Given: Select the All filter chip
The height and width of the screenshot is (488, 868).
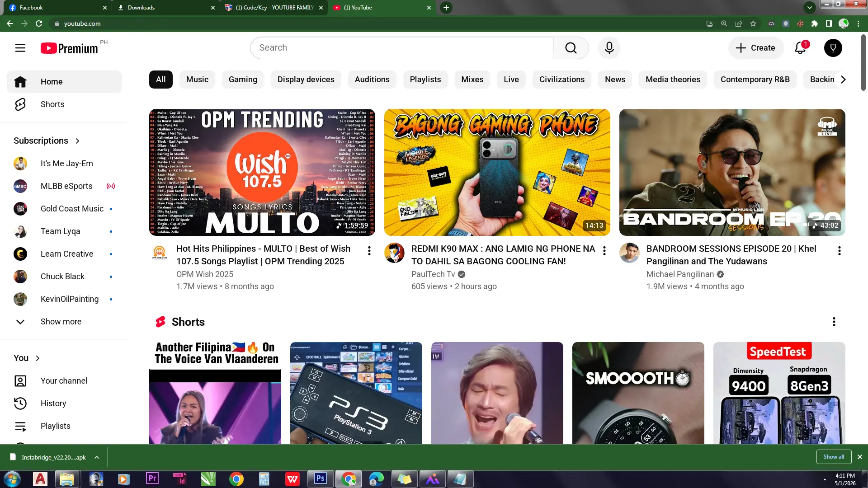Looking at the screenshot, I should point(161,80).
